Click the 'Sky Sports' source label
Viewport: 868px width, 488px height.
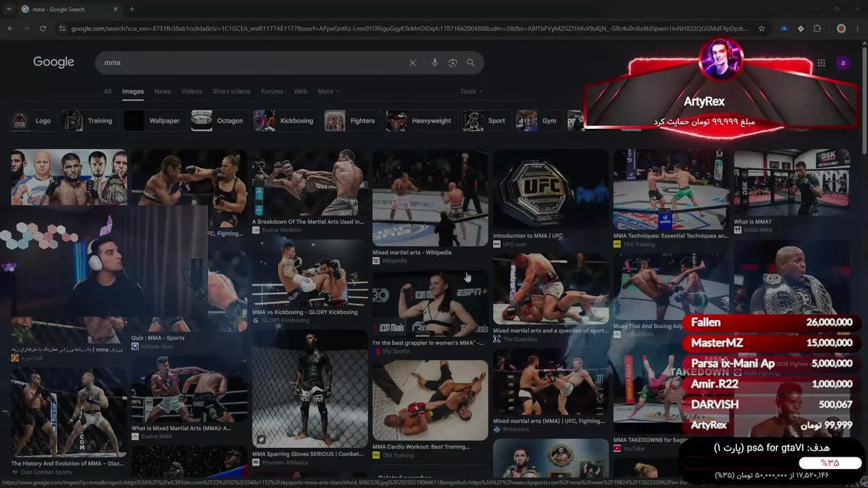coord(396,351)
